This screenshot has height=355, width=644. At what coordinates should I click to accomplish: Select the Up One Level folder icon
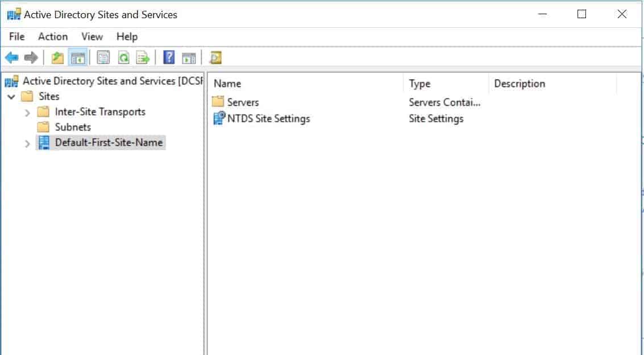[57, 57]
